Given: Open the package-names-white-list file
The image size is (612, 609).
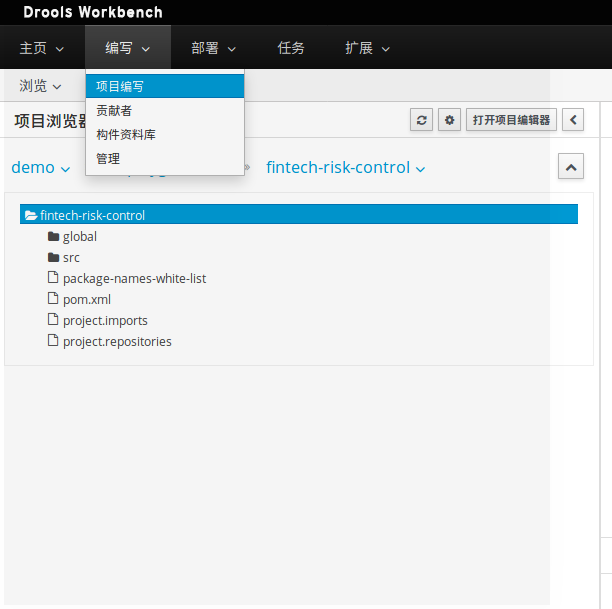Looking at the screenshot, I should 134,278.
